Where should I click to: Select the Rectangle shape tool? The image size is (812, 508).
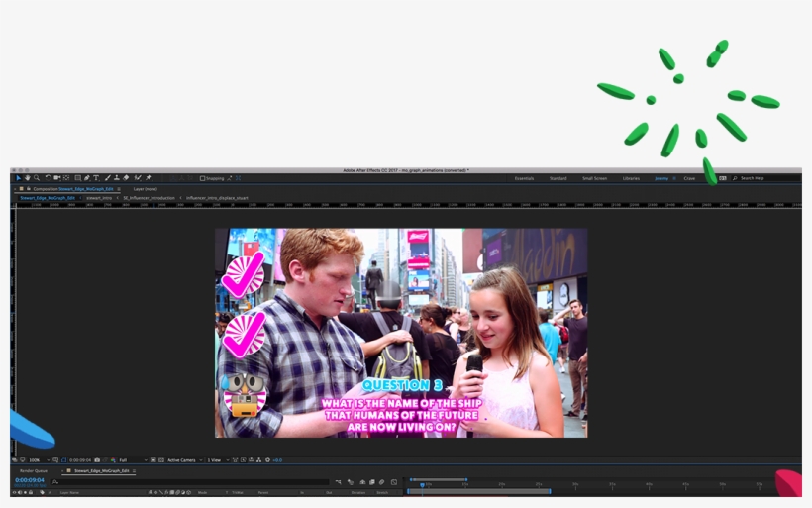point(77,178)
